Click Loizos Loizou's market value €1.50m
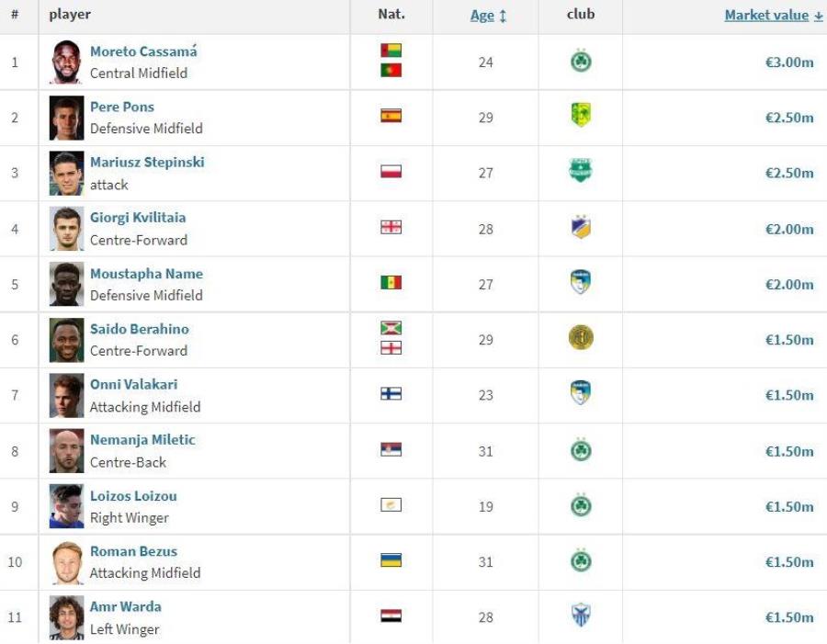This screenshot has height=644, width=827. point(789,506)
